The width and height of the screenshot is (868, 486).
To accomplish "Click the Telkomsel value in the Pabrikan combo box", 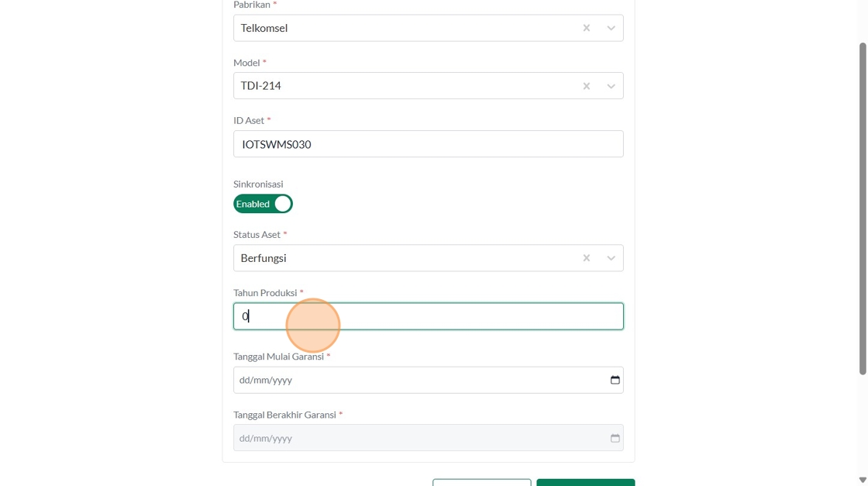I will 264,28.
